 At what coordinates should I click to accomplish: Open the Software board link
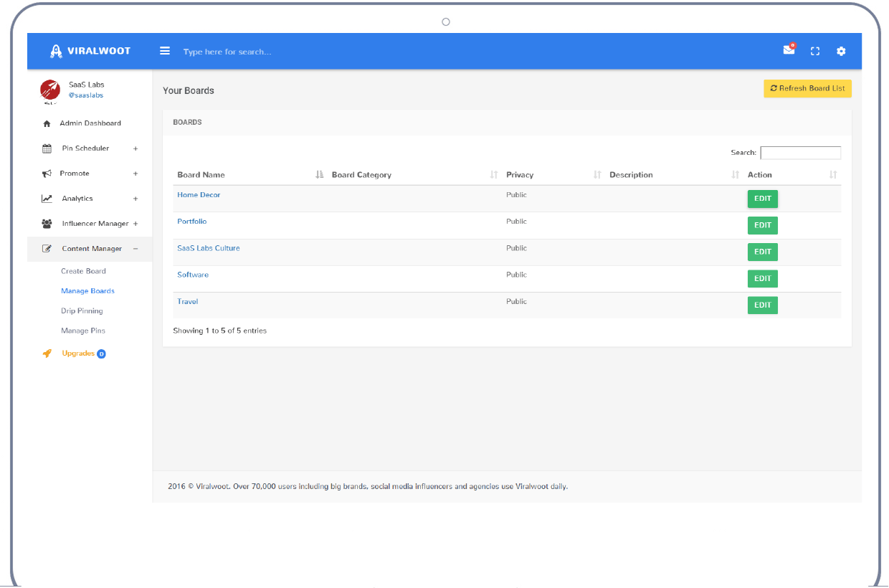193,275
